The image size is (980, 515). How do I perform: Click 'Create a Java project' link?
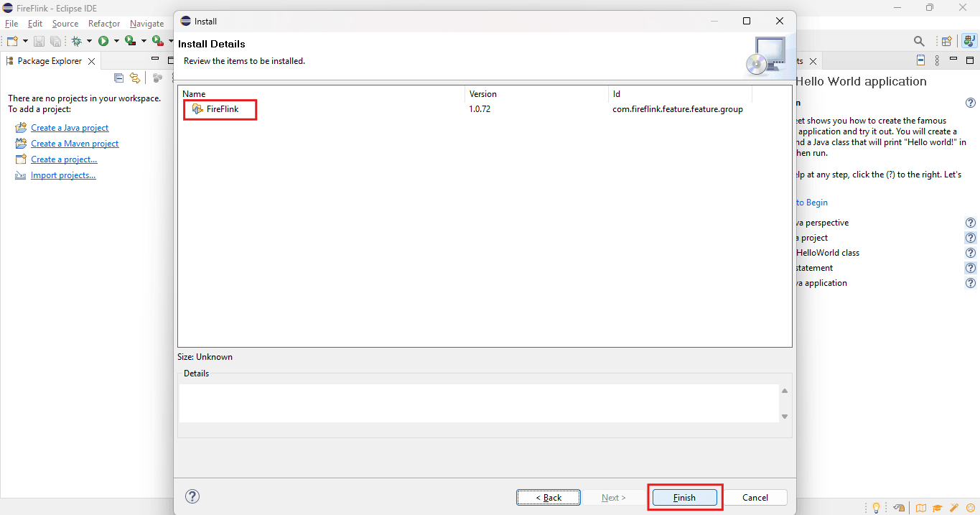pyautogui.click(x=70, y=128)
